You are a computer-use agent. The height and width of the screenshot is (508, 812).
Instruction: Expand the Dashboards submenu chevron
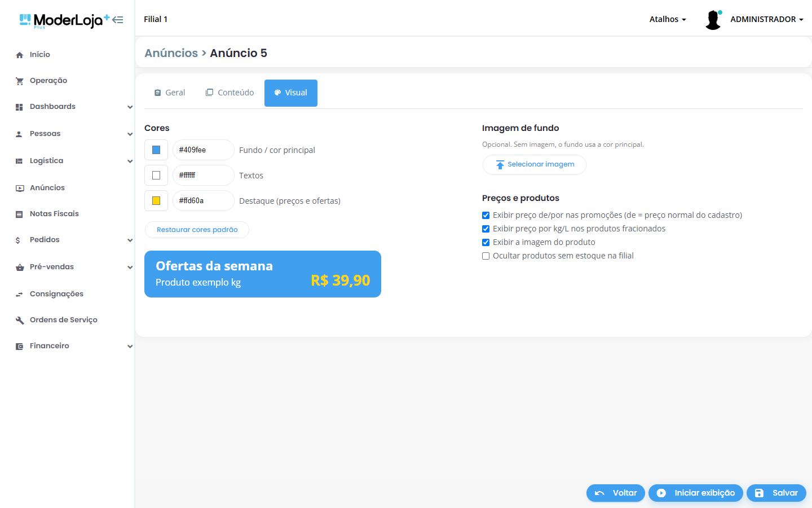click(130, 107)
